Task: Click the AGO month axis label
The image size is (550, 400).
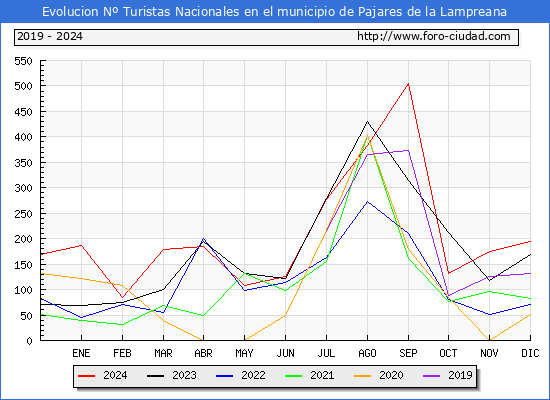Action: click(367, 353)
